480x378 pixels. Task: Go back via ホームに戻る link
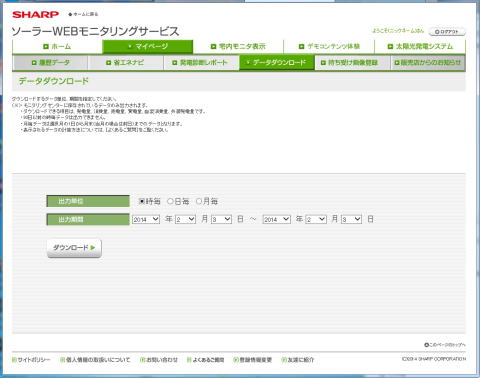click(x=83, y=14)
